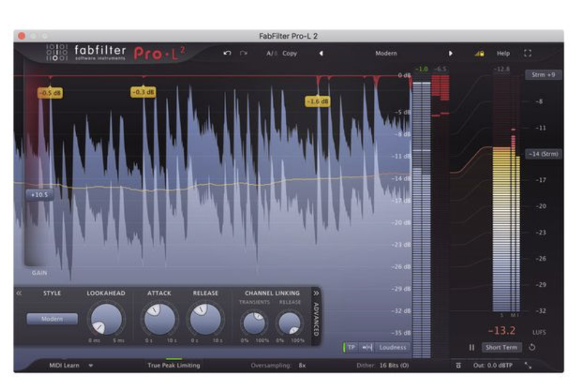
Task: Click the Undo arrow icon
Action: tap(227, 53)
